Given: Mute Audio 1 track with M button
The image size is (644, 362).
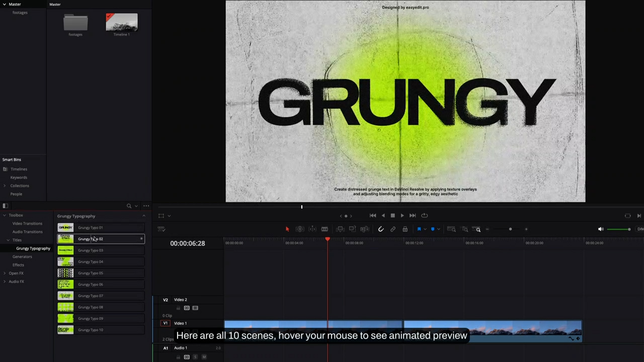Looking at the screenshot, I should 204,357.
